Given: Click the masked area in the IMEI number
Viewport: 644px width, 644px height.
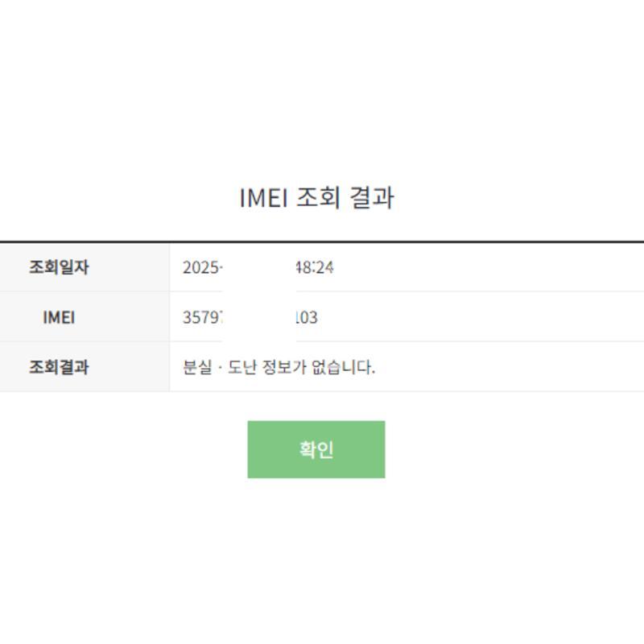Looking at the screenshot, I should [x=258, y=318].
